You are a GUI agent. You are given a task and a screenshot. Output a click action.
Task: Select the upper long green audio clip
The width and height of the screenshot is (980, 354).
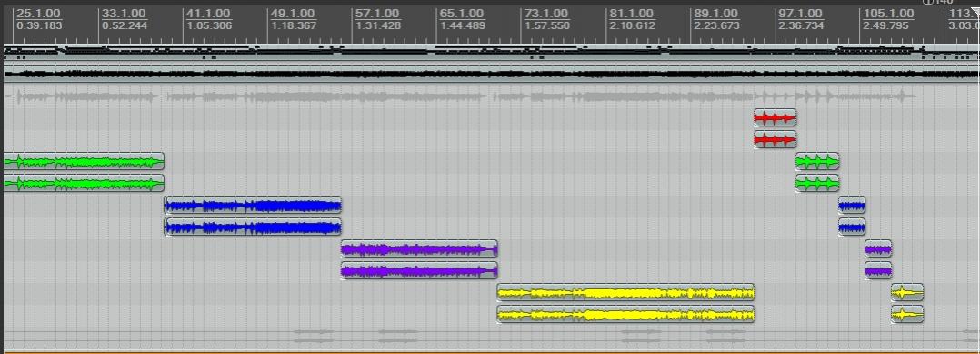[84, 161]
